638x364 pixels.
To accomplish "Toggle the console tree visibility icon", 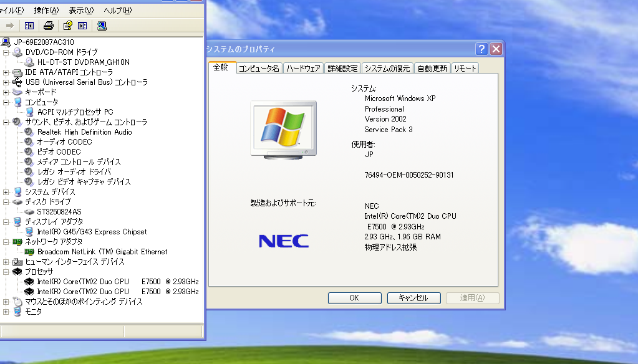I will [x=28, y=26].
